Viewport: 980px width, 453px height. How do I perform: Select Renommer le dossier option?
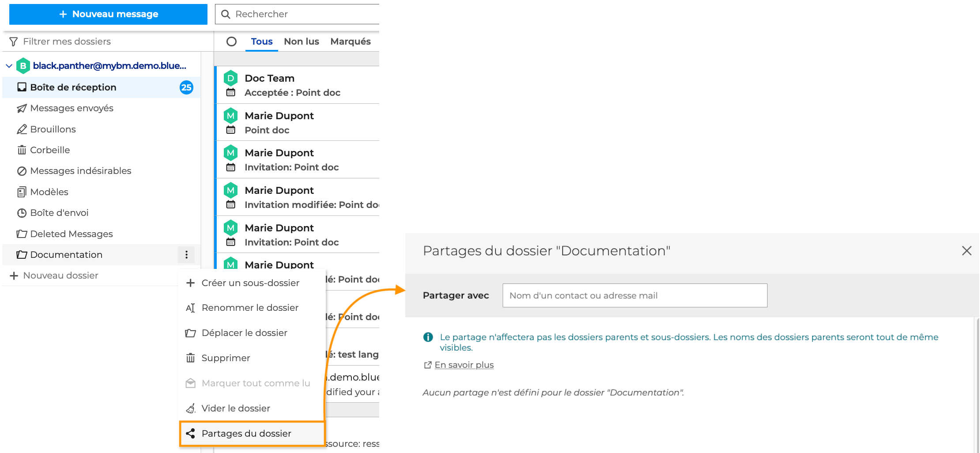[250, 308]
